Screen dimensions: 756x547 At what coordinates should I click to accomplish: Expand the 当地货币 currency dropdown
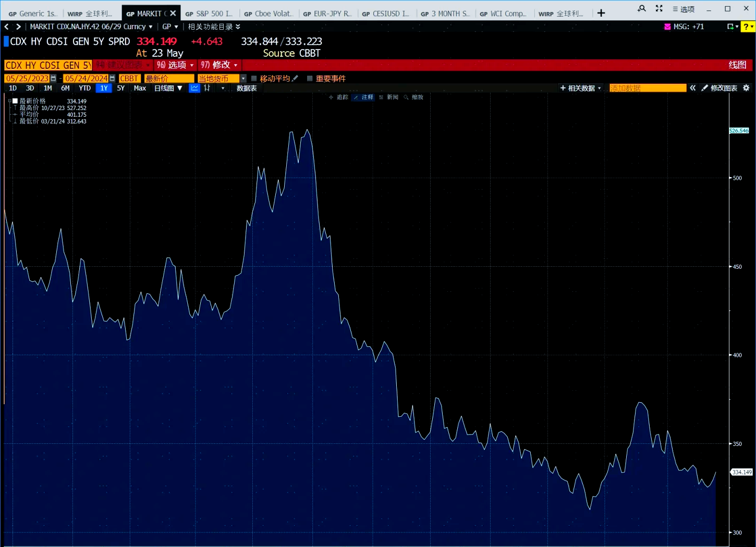243,79
